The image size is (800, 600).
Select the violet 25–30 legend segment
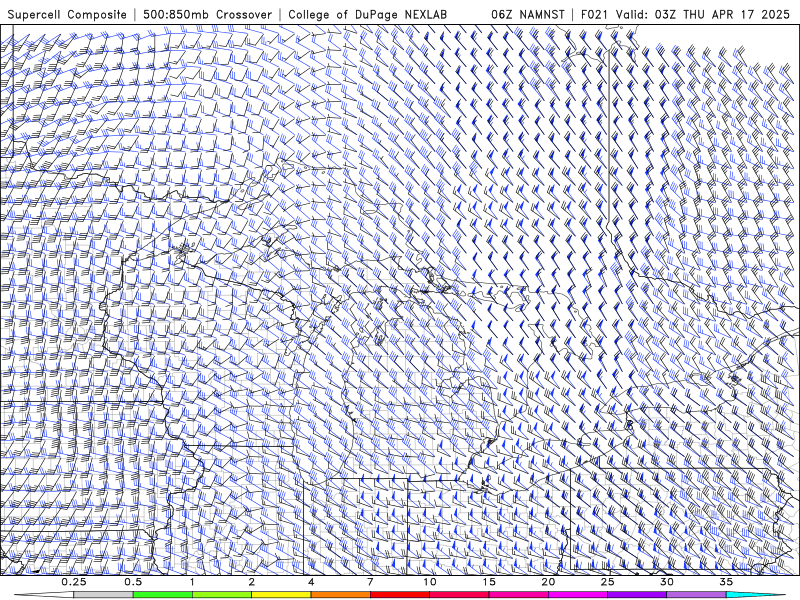tap(637, 595)
